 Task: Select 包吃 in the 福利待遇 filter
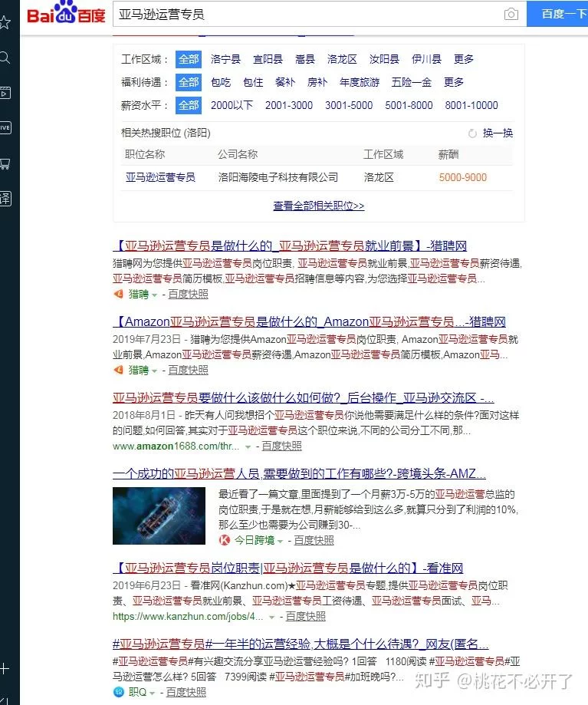221,82
